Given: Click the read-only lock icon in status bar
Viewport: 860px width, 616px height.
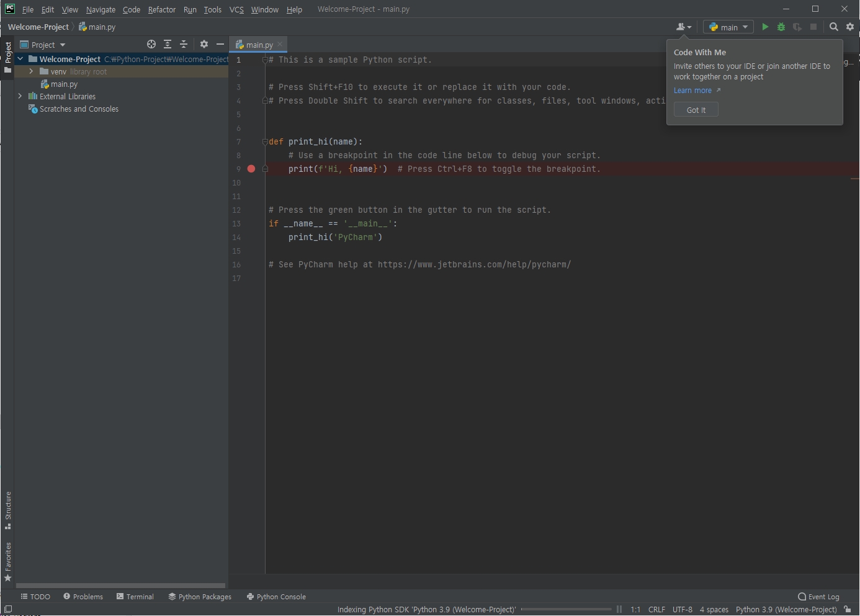Looking at the screenshot, I should 848,609.
